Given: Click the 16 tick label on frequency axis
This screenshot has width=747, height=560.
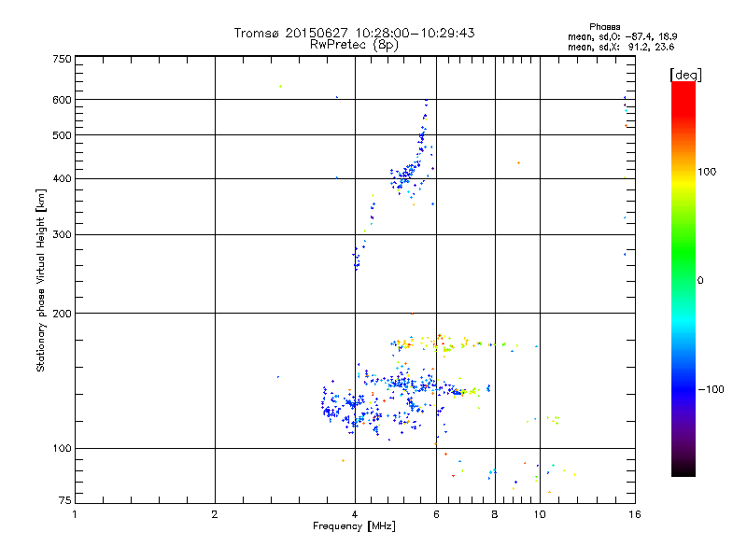Looking at the screenshot, I should pos(633,514).
